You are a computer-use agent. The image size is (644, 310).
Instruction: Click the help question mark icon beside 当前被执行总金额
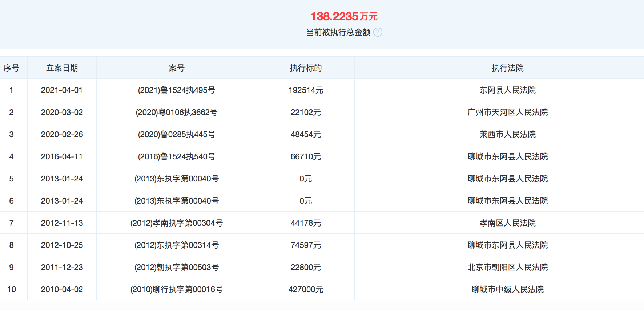[378, 32]
